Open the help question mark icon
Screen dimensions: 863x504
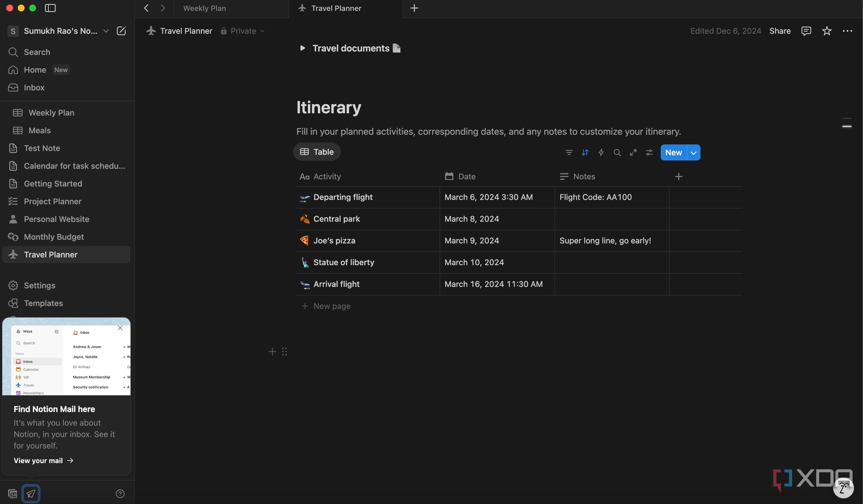pyautogui.click(x=120, y=494)
